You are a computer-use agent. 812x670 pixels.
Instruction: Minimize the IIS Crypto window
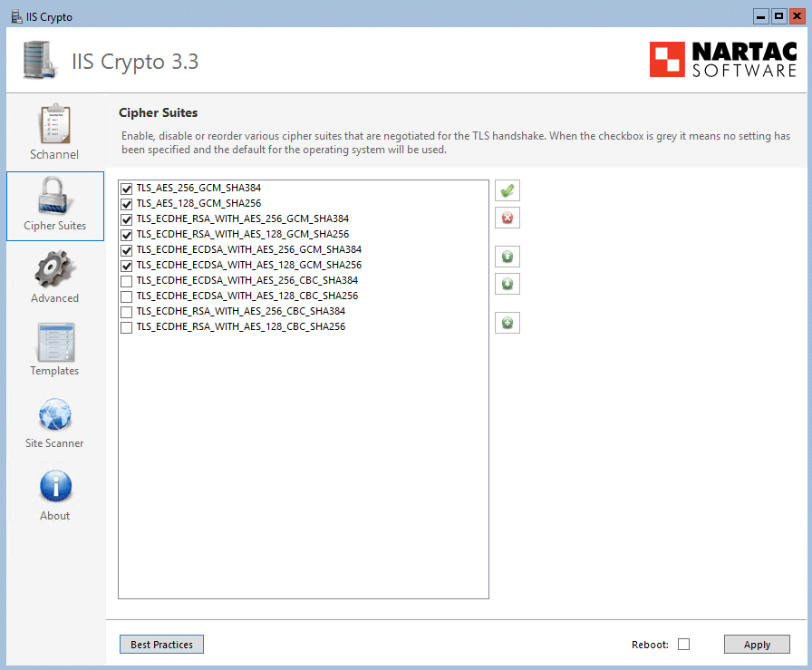(x=760, y=16)
